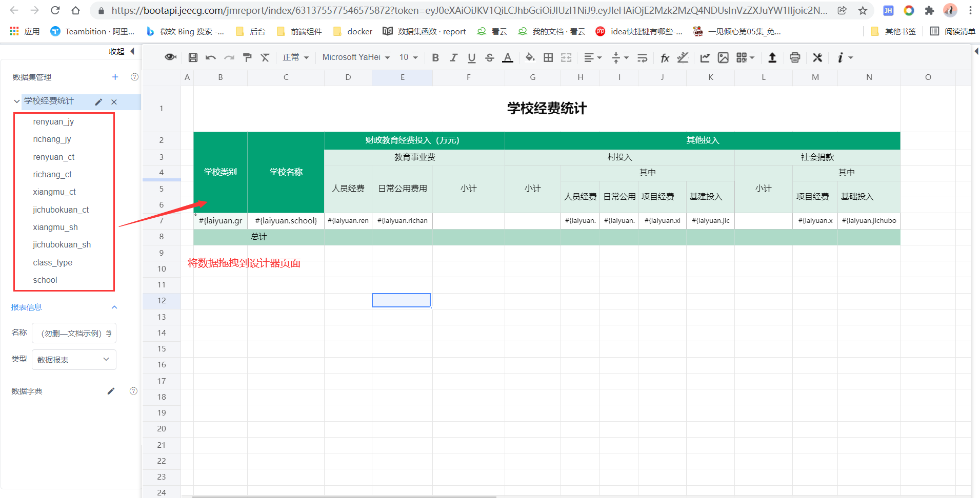Collapse the left panel via 收起

122,51
